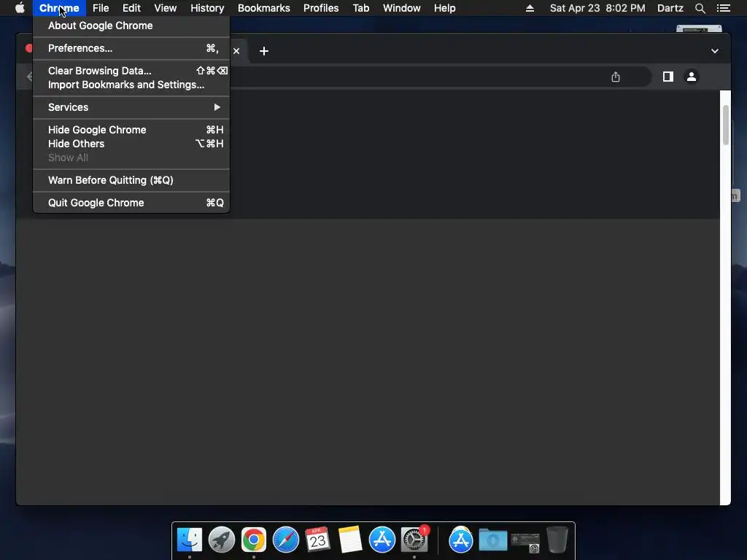Open Notification Center list icon
Screen dimensions: 747x560
[x=723, y=8]
